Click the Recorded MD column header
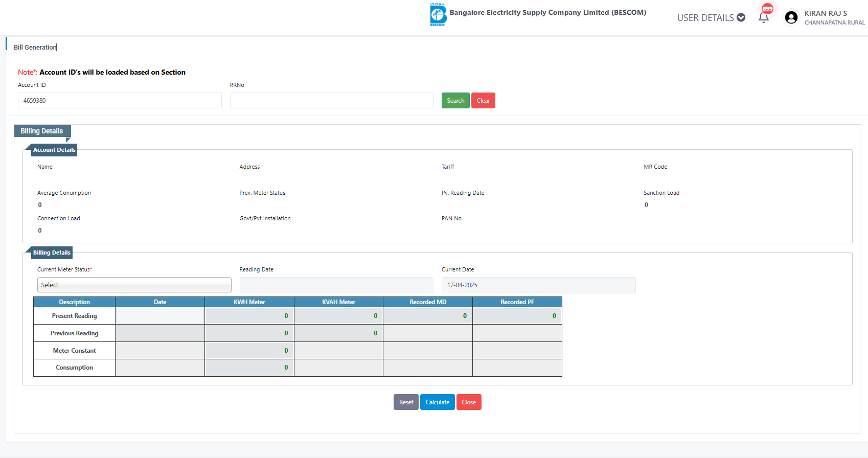 click(x=428, y=302)
